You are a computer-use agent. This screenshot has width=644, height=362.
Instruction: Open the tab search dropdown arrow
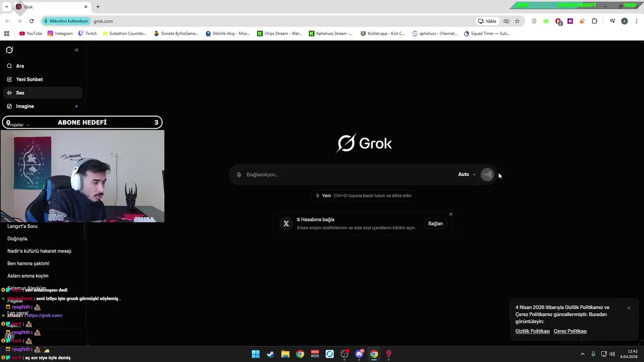(x=7, y=7)
